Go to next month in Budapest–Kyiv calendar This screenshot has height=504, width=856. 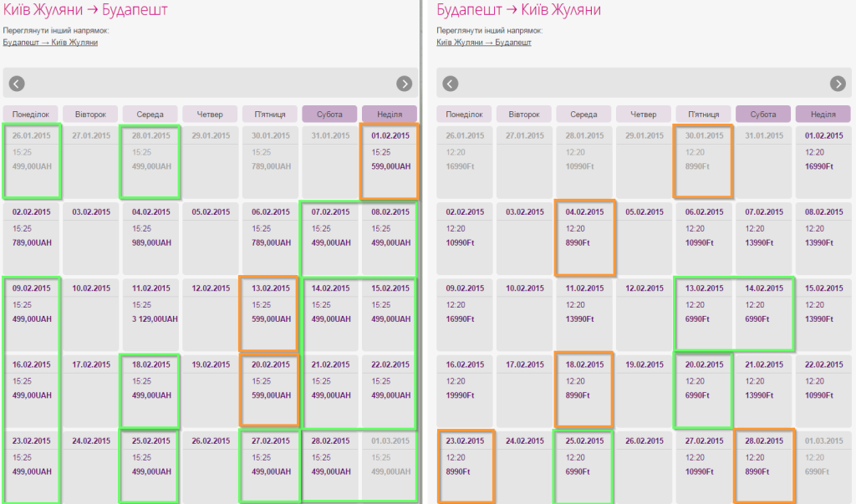pyautogui.click(x=838, y=84)
